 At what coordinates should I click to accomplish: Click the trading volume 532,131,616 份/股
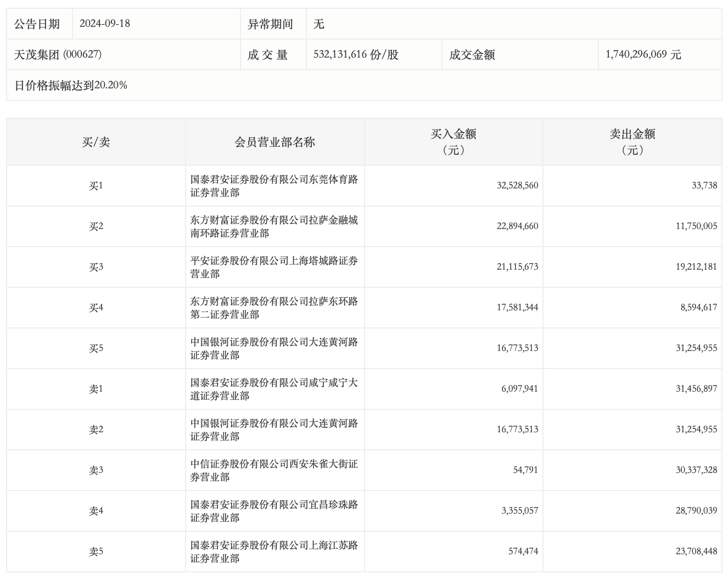tap(356, 54)
